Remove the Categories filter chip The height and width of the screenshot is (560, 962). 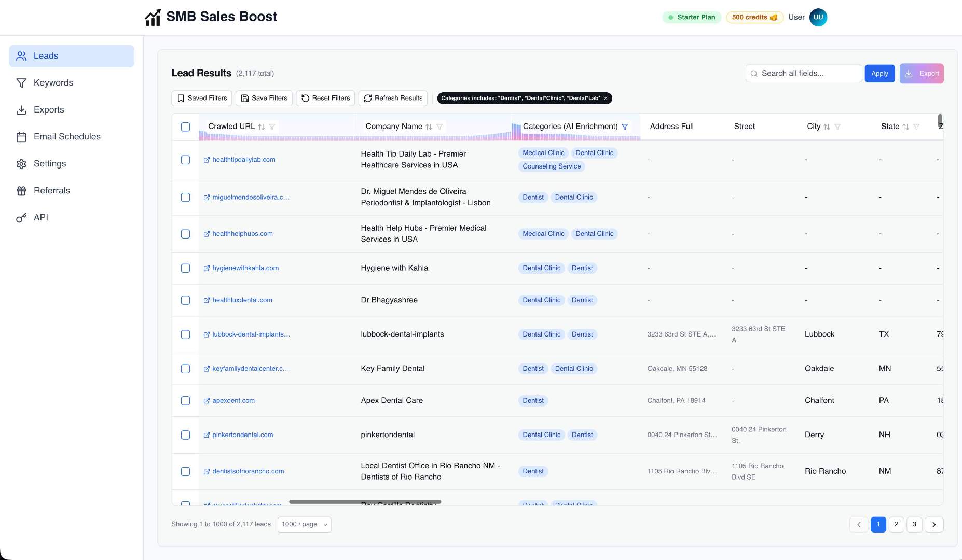tap(605, 98)
